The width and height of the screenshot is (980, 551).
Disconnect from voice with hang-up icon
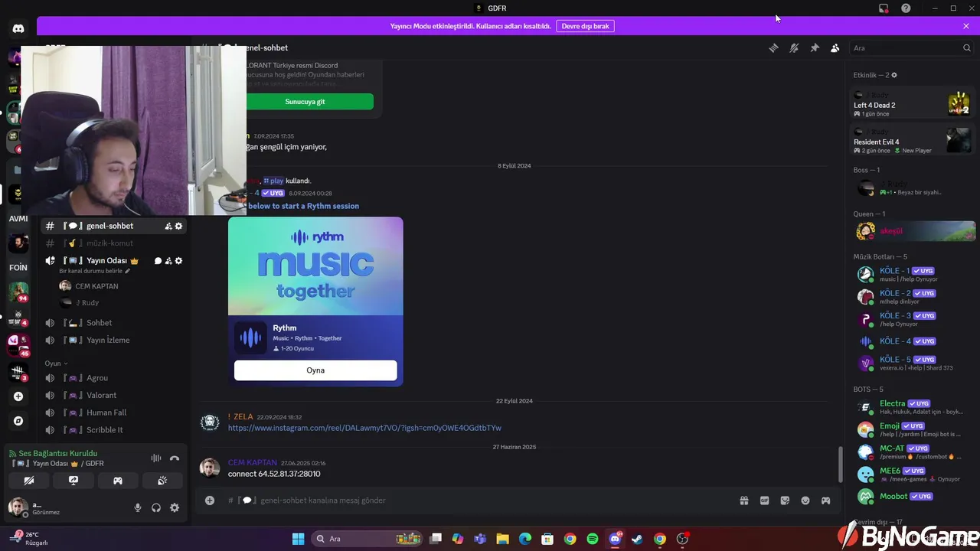[x=175, y=458]
